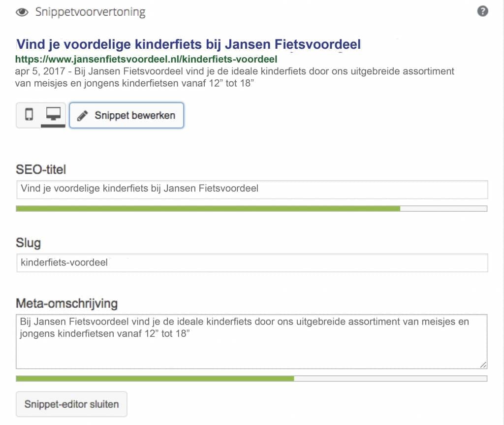This screenshot has height=425, width=504.
Task: Click the SEO-titel length progress bar
Action: [x=252, y=208]
